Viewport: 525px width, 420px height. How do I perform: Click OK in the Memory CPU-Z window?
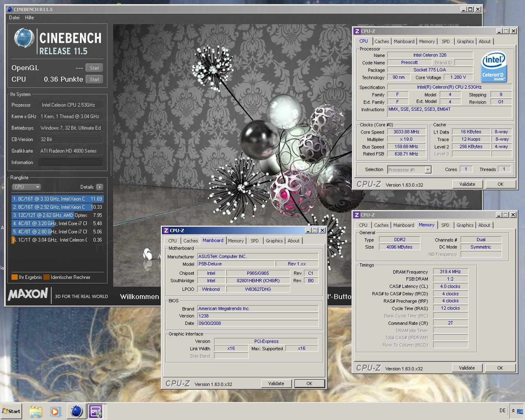tap(500, 368)
